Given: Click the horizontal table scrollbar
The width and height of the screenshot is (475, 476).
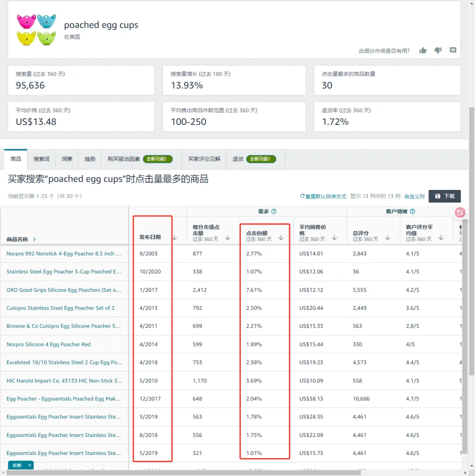Looking at the screenshot, I should point(183,472).
